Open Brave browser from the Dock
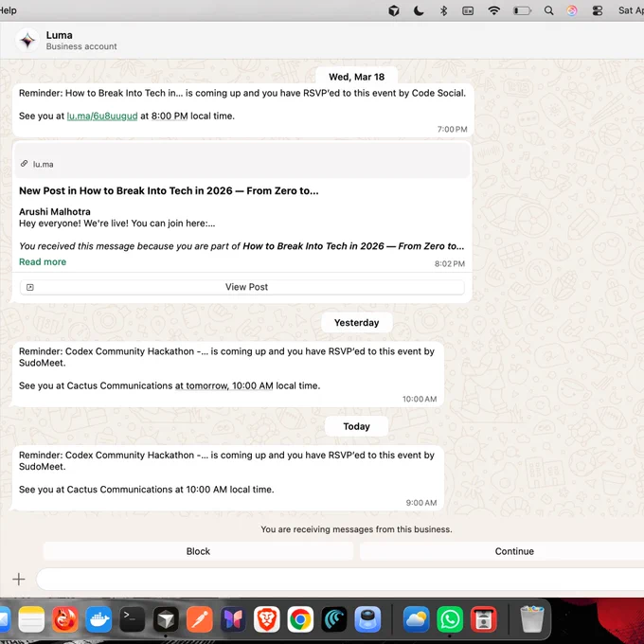 pos(266,619)
